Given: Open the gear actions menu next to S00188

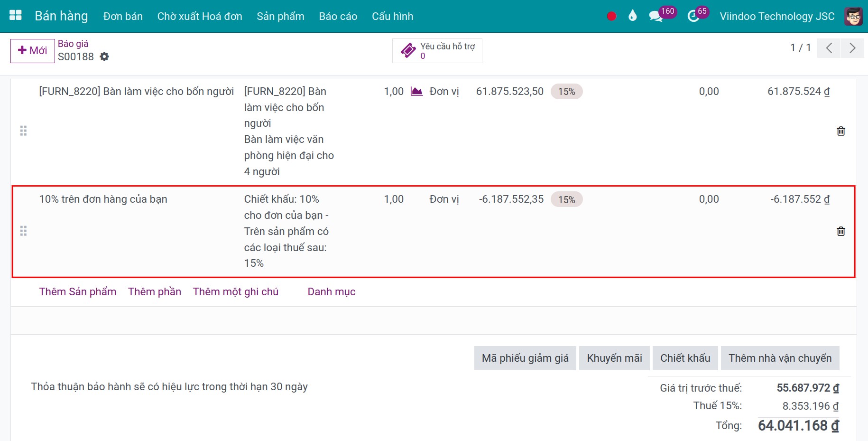Looking at the screenshot, I should tap(104, 56).
